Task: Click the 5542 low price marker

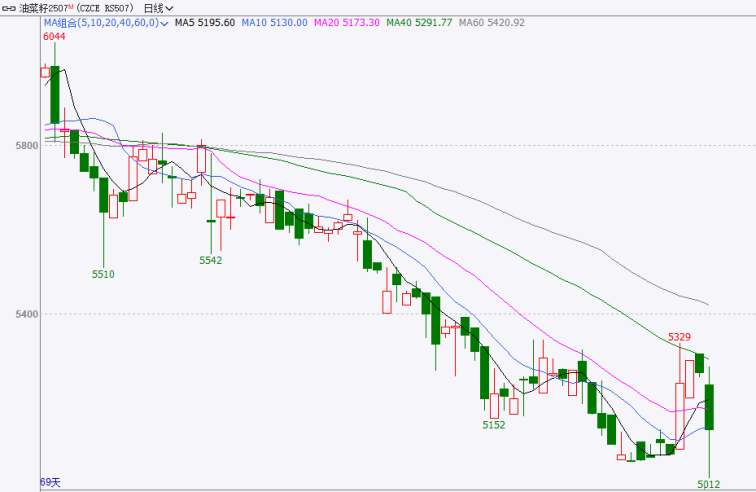Action: (x=211, y=260)
